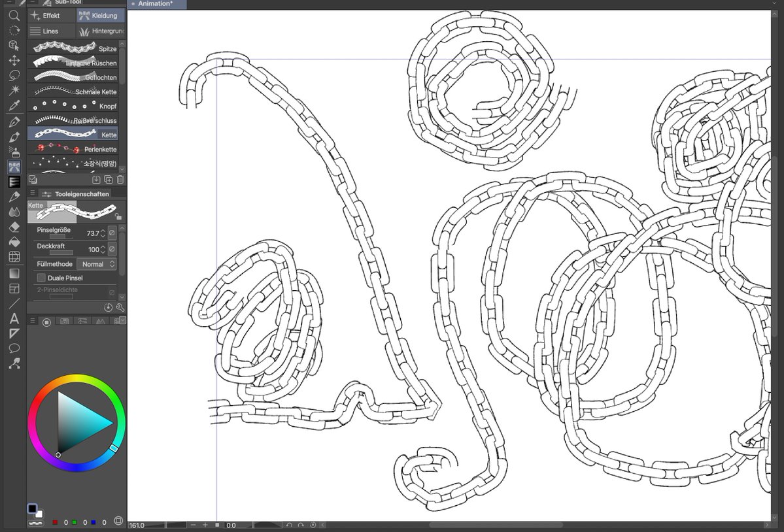Select the Animation* document tab
The width and height of the screenshot is (784, 532).
coord(156,4)
